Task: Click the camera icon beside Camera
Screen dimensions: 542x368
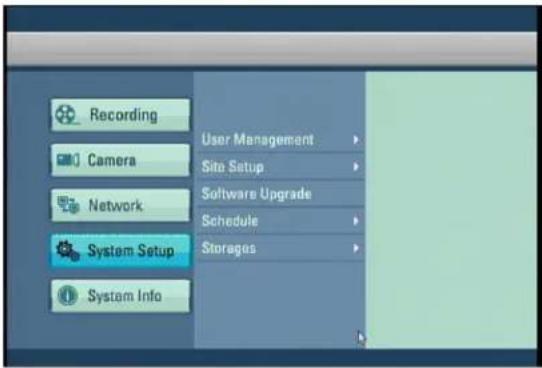Action: (68, 160)
